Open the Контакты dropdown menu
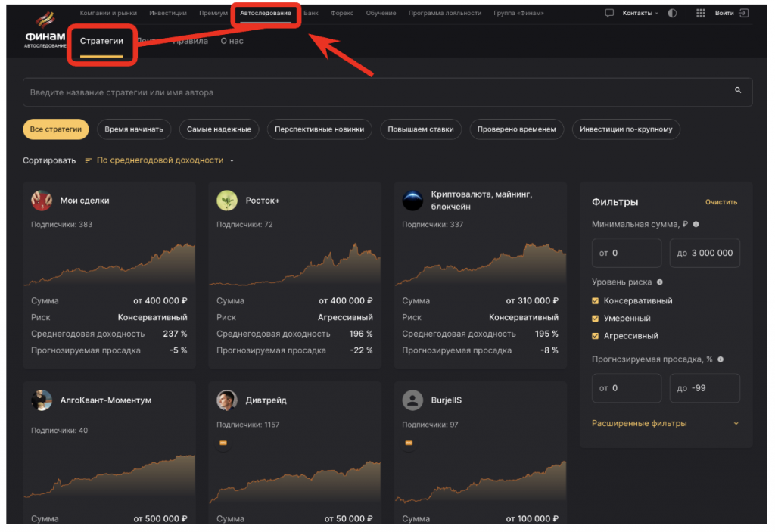The width and height of the screenshot is (775, 532). [x=640, y=14]
